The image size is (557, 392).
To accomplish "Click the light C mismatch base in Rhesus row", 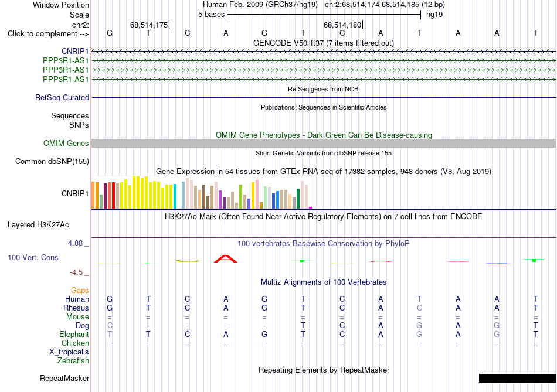I will pos(419,308).
